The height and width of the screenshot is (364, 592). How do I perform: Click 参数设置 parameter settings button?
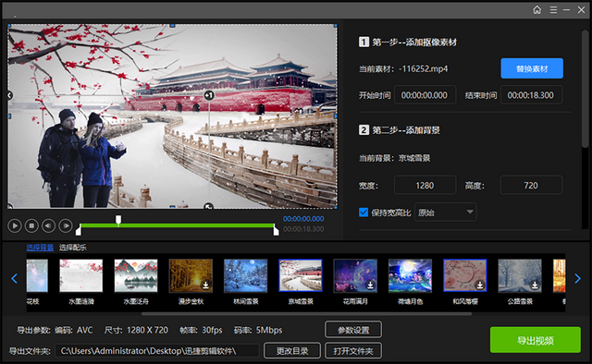[x=353, y=330]
